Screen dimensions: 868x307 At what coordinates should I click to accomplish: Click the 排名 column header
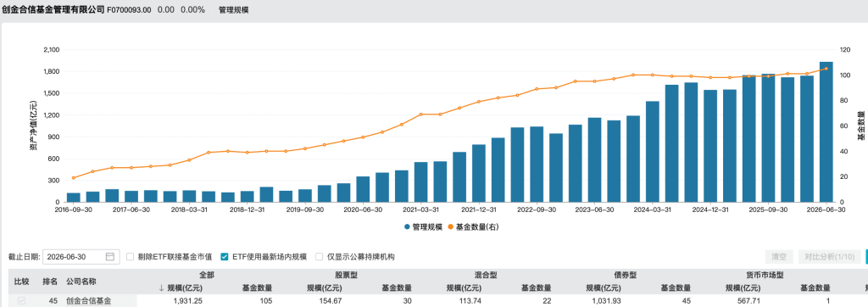(x=50, y=281)
